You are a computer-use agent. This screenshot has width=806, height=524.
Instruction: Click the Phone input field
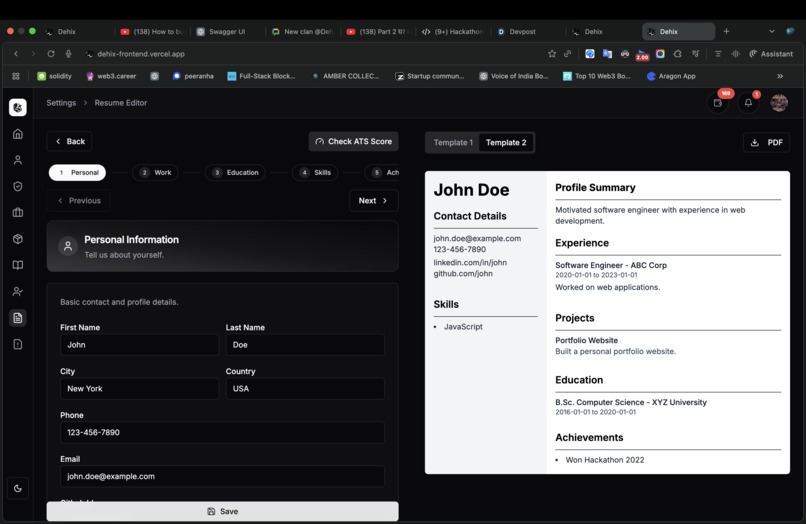[x=222, y=432]
